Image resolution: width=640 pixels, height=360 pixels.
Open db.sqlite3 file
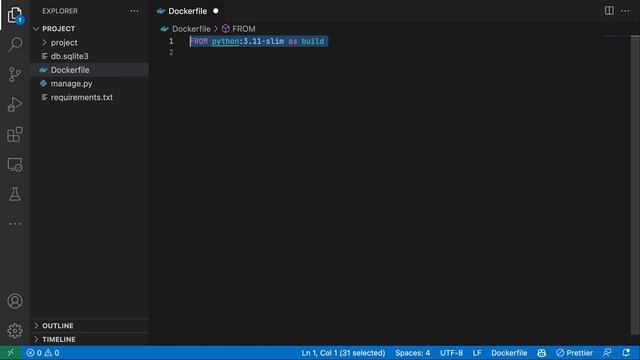coord(90,56)
